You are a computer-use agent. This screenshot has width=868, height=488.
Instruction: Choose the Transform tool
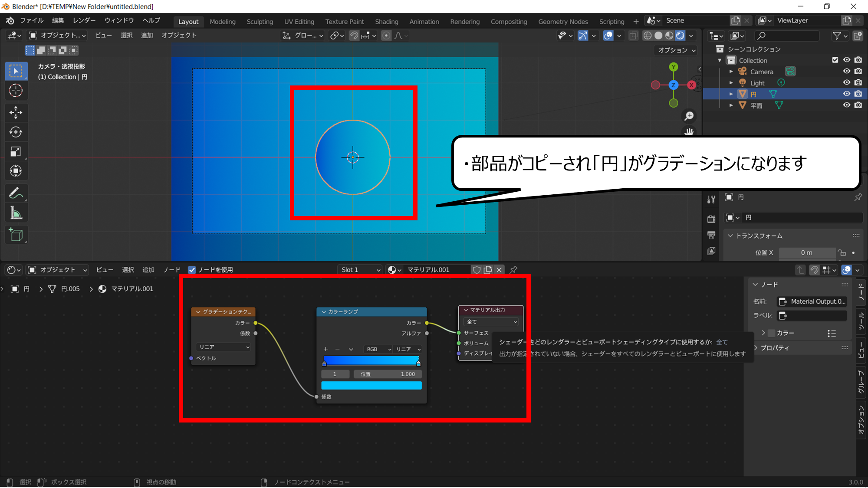(x=16, y=171)
